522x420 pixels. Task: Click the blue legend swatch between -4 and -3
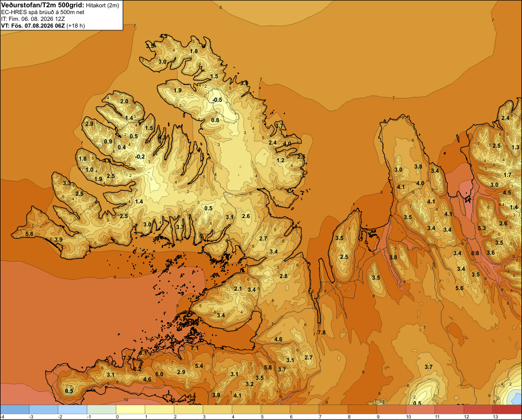coord(15,410)
